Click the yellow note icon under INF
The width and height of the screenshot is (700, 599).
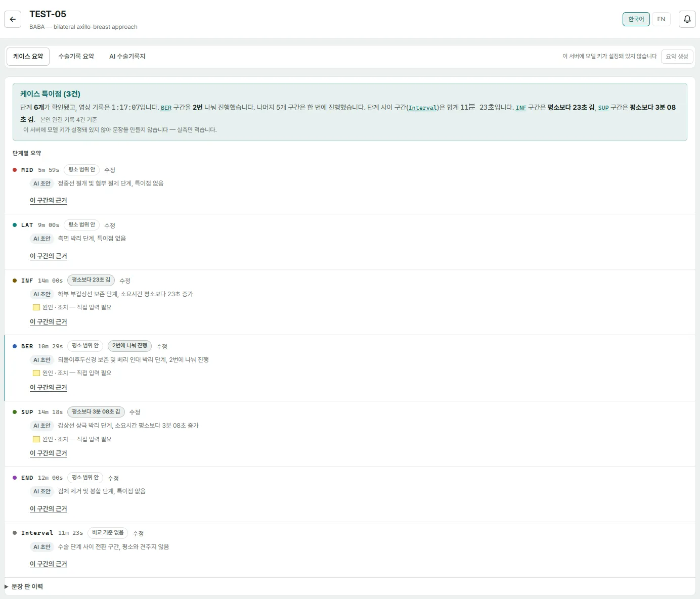pyautogui.click(x=36, y=307)
